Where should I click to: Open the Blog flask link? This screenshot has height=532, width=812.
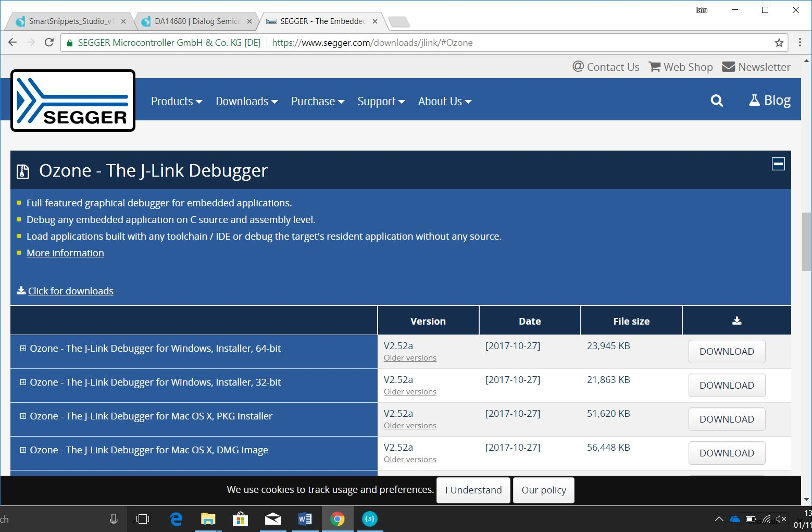tap(770, 100)
